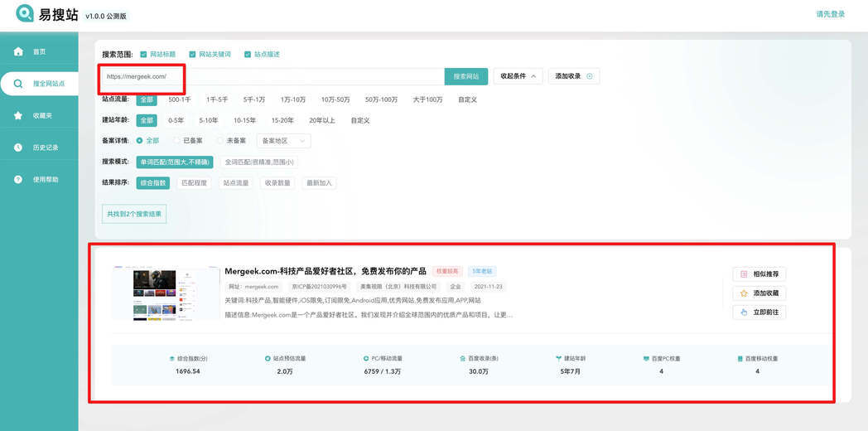Filter 站点流量 by 1万-10万
The image size is (868, 431).
(293, 99)
